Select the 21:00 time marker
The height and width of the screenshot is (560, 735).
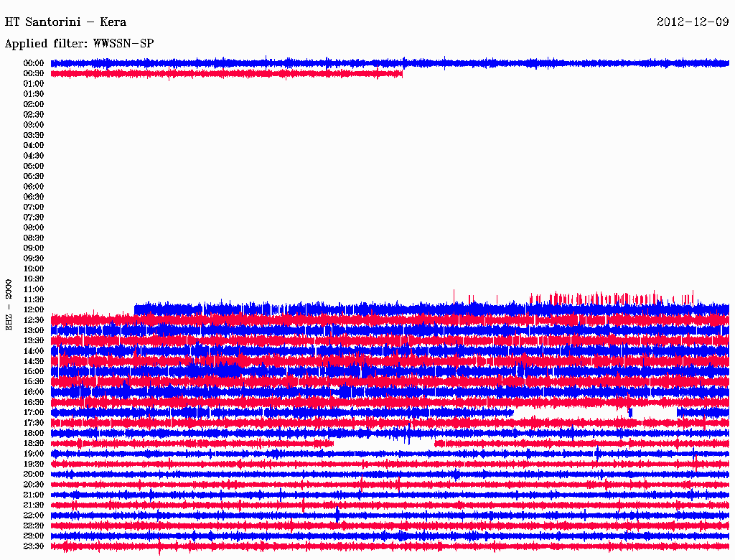34,495
